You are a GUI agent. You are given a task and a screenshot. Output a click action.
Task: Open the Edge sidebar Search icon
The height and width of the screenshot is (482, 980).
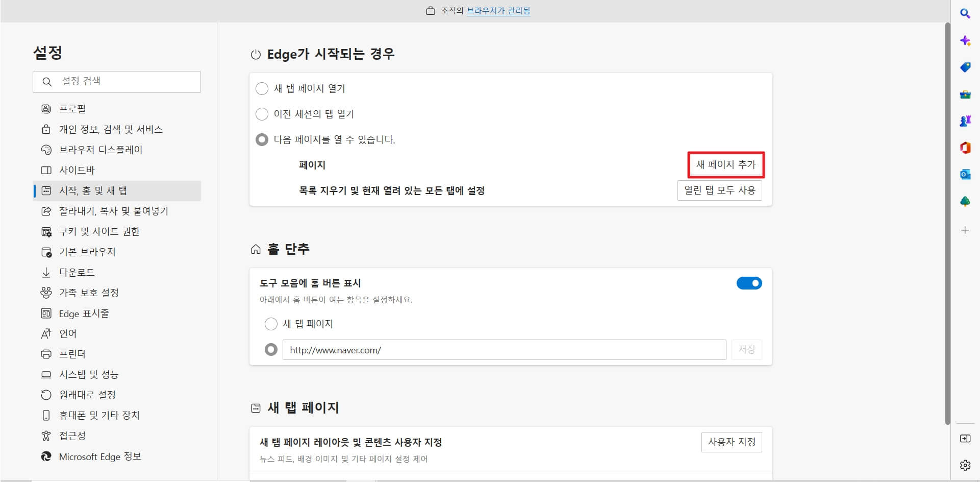(965, 14)
